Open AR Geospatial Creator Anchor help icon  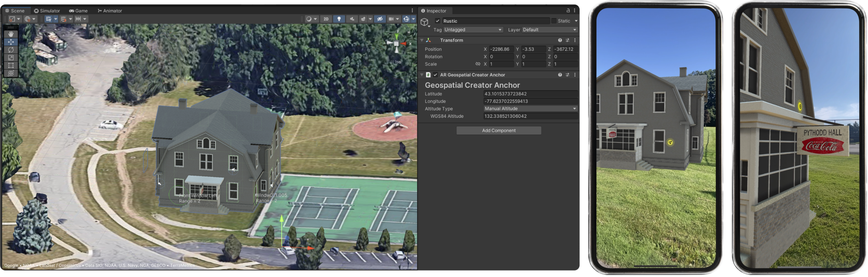pyautogui.click(x=560, y=75)
